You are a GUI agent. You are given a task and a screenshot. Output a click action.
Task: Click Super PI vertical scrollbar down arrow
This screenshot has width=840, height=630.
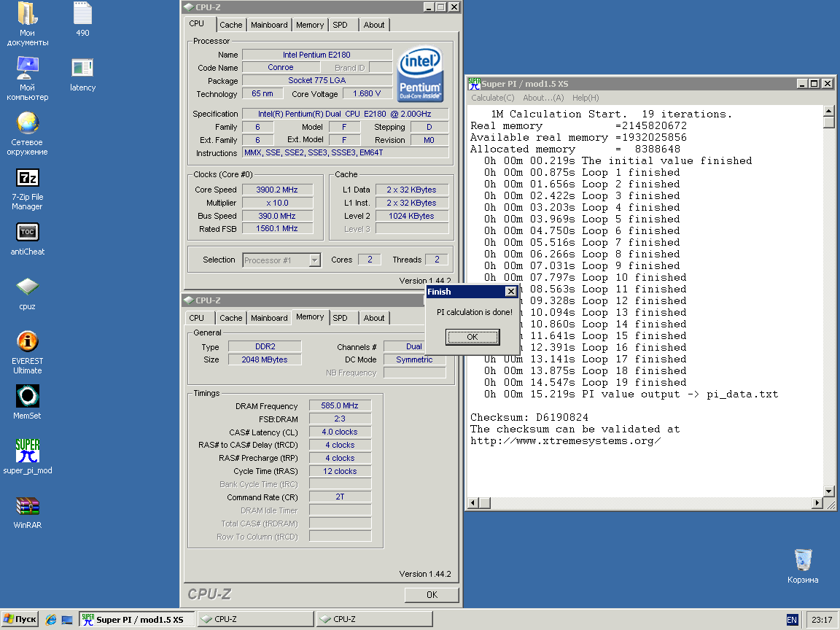pyautogui.click(x=829, y=491)
